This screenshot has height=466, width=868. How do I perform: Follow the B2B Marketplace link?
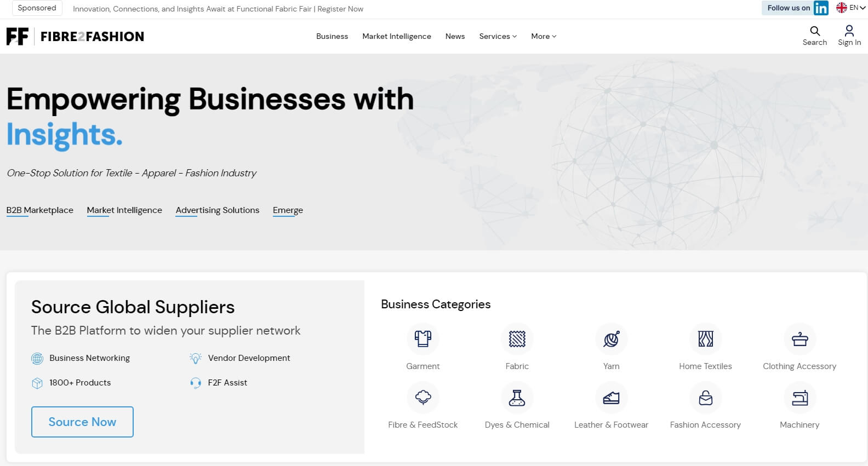(x=40, y=210)
